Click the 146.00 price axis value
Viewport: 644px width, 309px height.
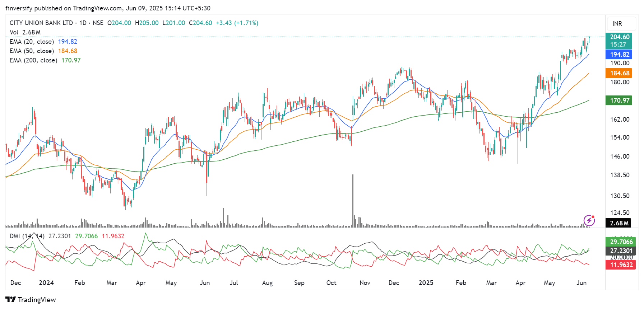[x=620, y=156]
